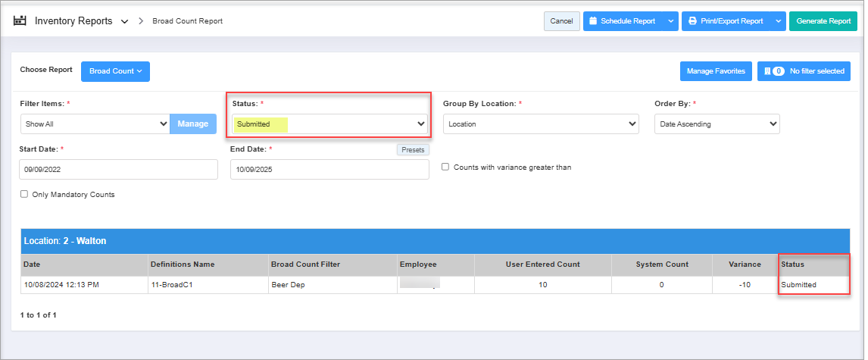Image resolution: width=868 pixels, height=360 pixels.
Task: Expand the Schedule Report arrow menu
Action: coord(670,21)
